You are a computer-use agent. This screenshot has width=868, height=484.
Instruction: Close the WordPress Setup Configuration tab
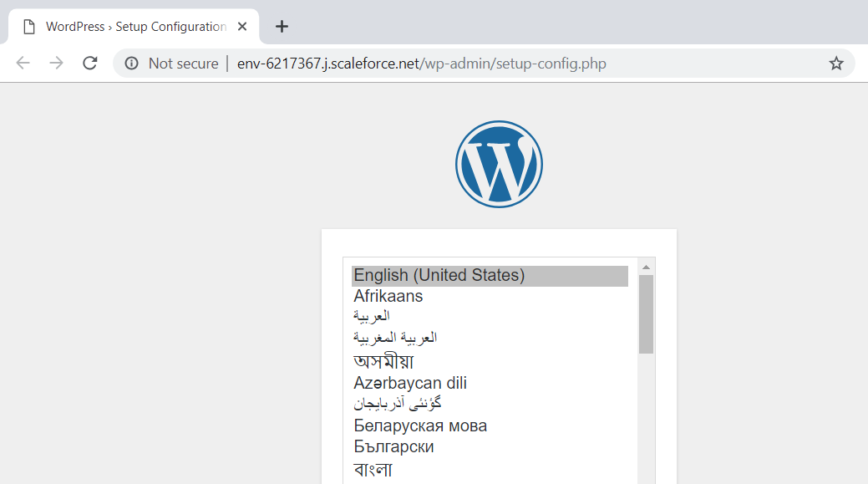242,27
